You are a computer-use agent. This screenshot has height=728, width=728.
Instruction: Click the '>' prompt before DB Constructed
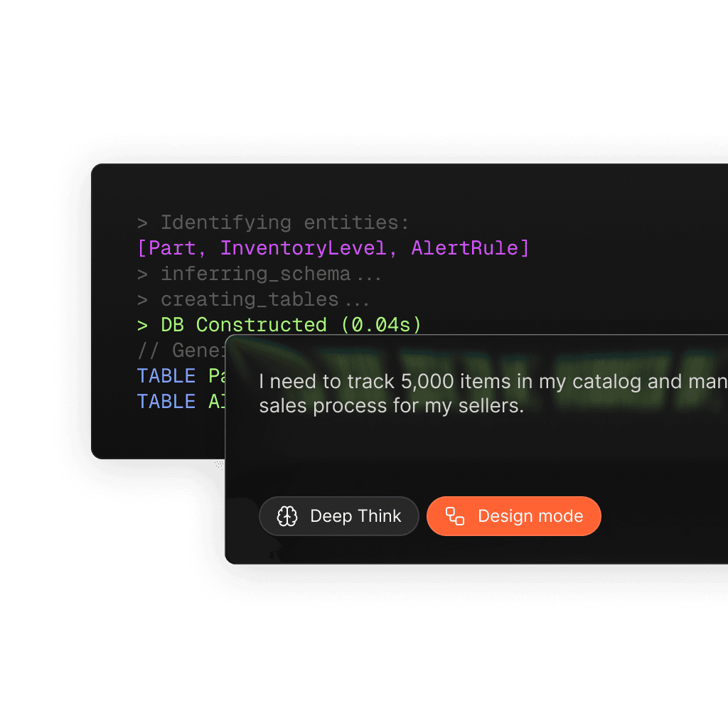click(143, 325)
